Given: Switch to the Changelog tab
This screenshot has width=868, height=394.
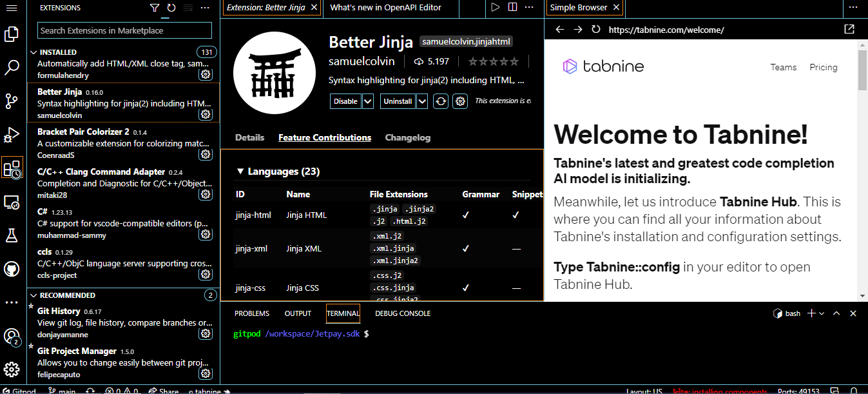Looking at the screenshot, I should click(408, 137).
